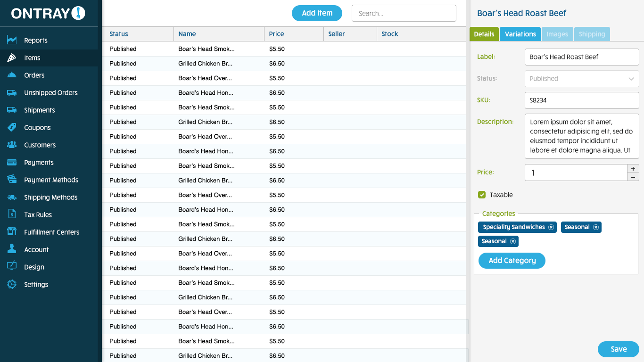Switch to the Details tab
The height and width of the screenshot is (362, 644).
point(484,34)
